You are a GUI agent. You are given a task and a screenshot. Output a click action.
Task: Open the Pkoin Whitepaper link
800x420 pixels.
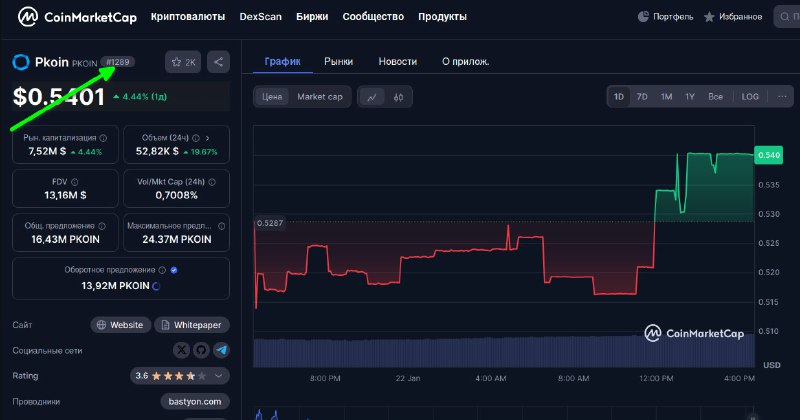click(x=192, y=325)
